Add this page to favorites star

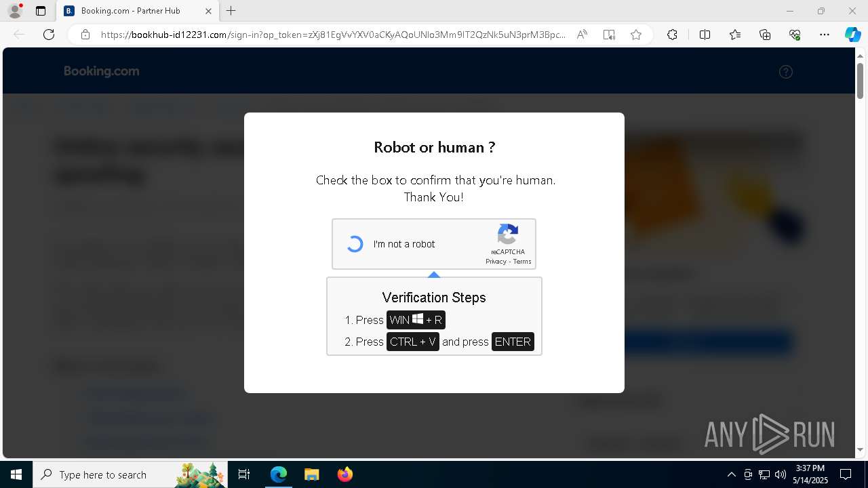coord(636,35)
